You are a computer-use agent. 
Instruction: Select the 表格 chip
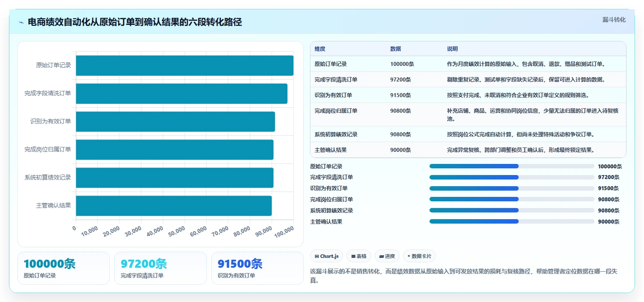click(x=359, y=256)
